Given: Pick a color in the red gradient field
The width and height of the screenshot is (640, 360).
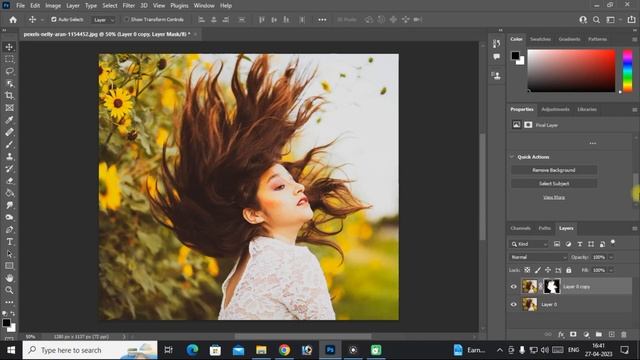Looking at the screenshot, I should (x=571, y=71).
